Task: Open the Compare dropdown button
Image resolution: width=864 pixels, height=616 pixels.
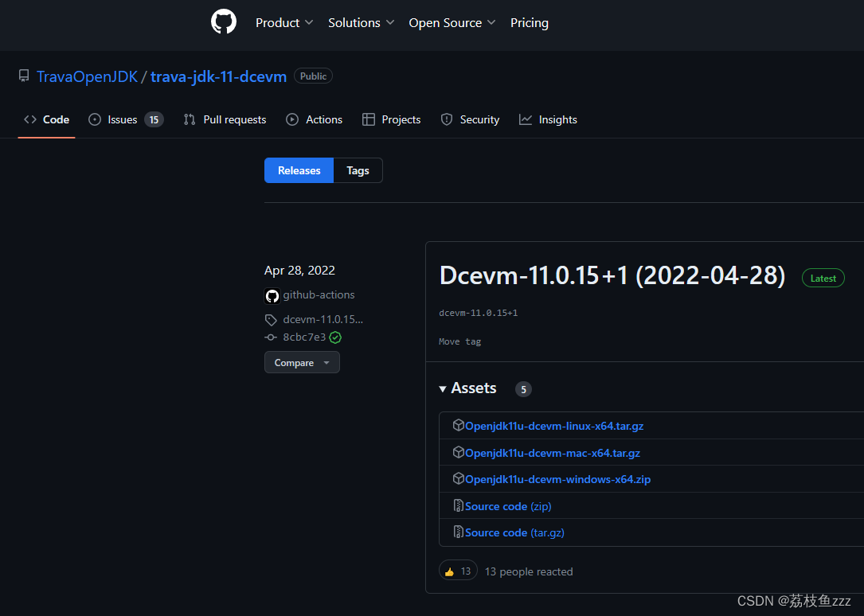Action: point(302,362)
